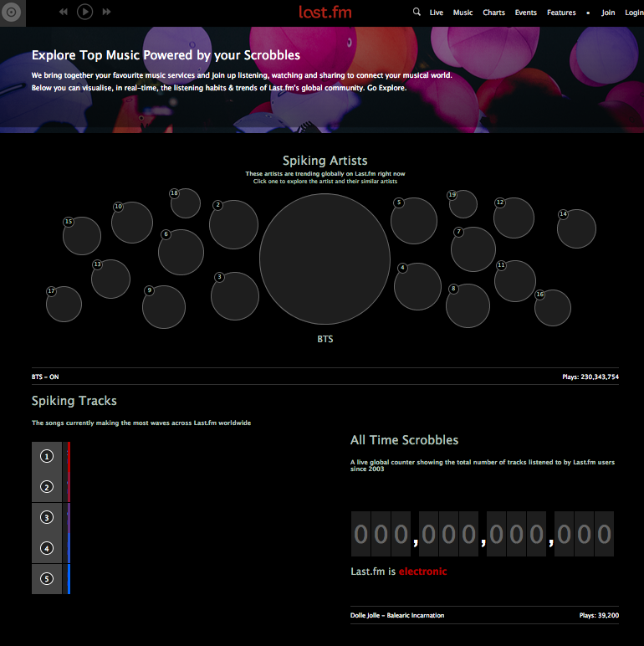Click the 'Plays: 39,200' count

(x=599, y=616)
